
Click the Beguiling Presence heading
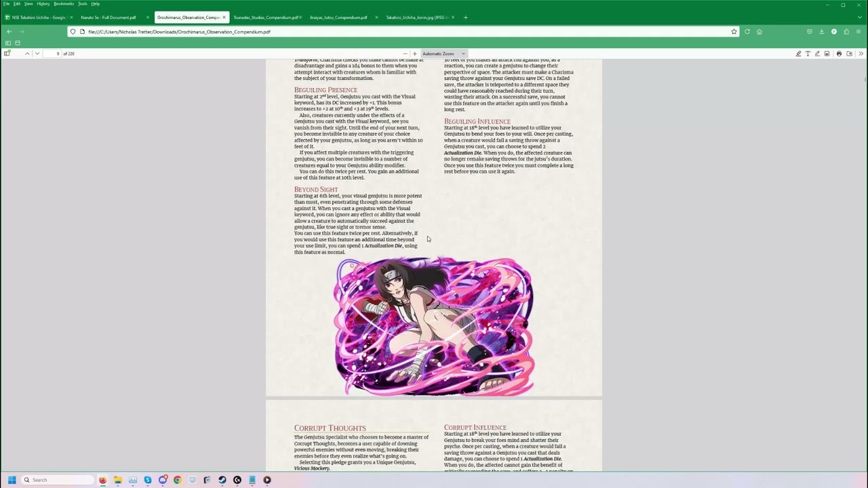(325, 89)
